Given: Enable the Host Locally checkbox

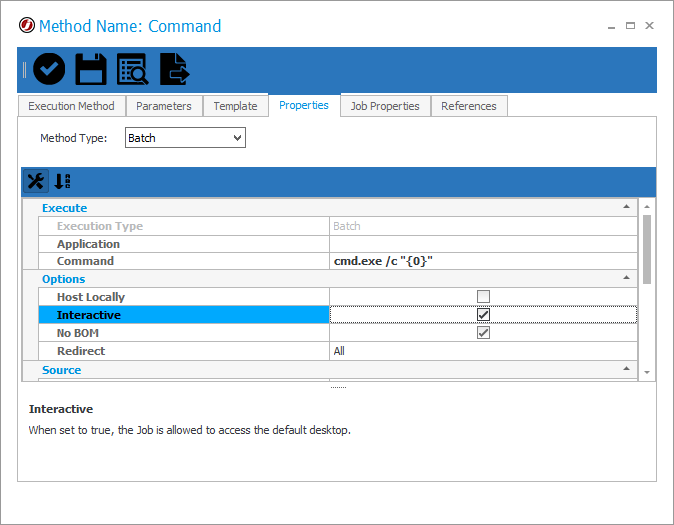Looking at the screenshot, I should [483, 297].
